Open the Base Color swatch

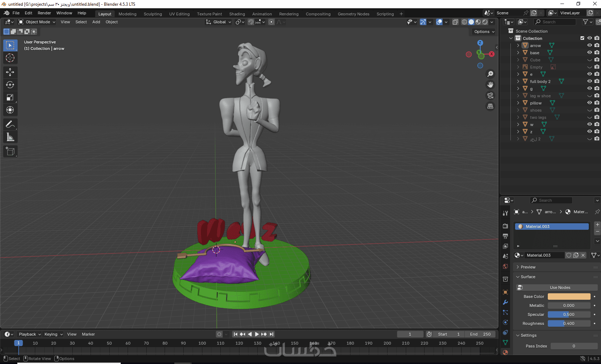[x=569, y=297]
